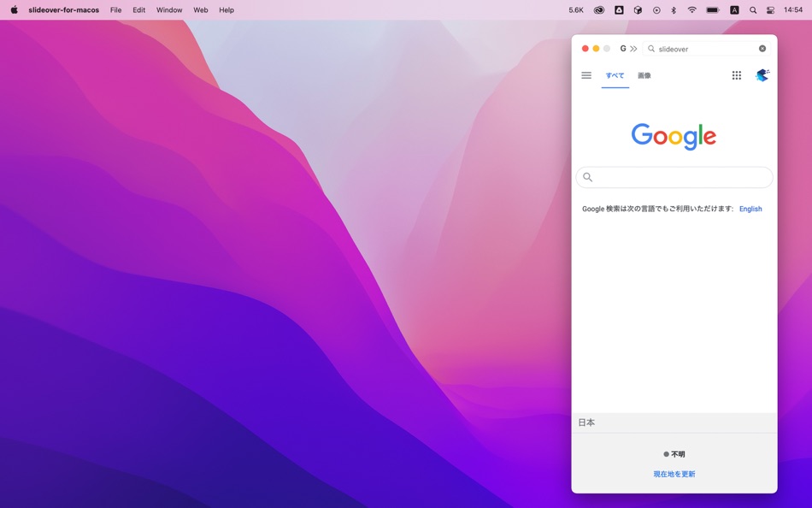
Task: Click the search icon inside Google search box
Action: coord(588,177)
